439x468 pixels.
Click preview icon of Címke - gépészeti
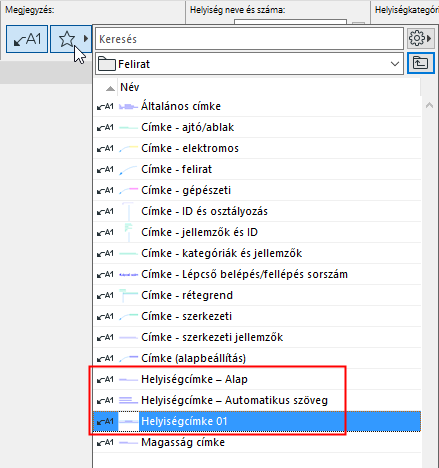click(128, 190)
